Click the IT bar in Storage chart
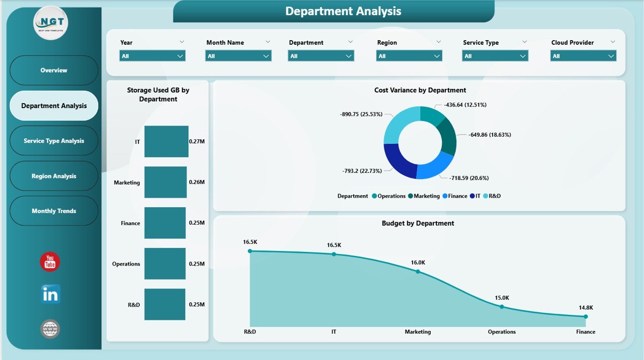This screenshot has width=644, height=360. tap(166, 142)
